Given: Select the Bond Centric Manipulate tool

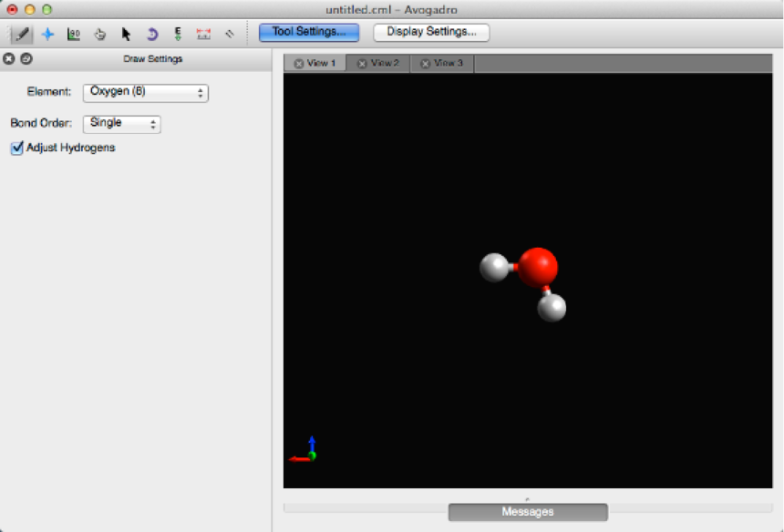Looking at the screenshot, I should [x=74, y=34].
